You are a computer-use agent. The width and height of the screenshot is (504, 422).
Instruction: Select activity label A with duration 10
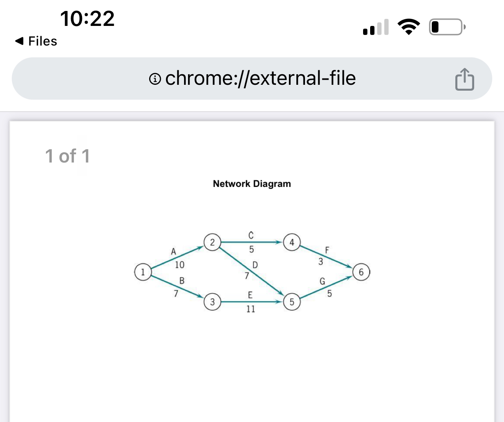pos(176,258)
